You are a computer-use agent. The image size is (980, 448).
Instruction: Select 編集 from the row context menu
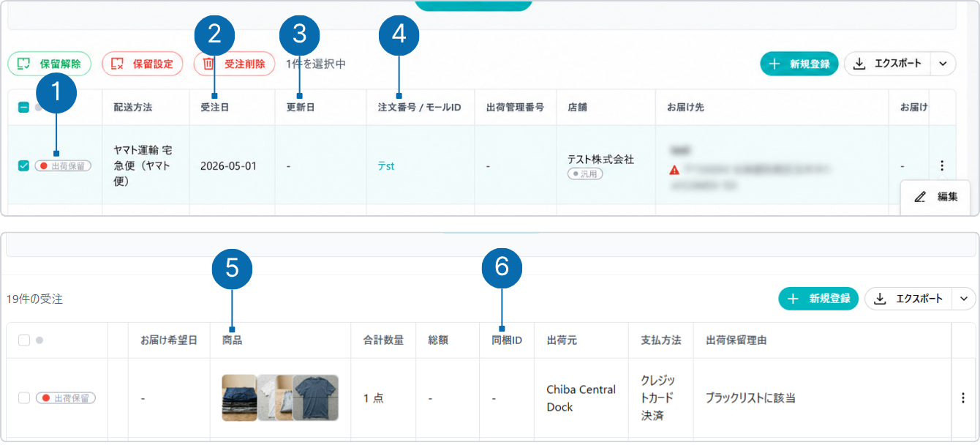pyautogui.click(x=935, y=197)
